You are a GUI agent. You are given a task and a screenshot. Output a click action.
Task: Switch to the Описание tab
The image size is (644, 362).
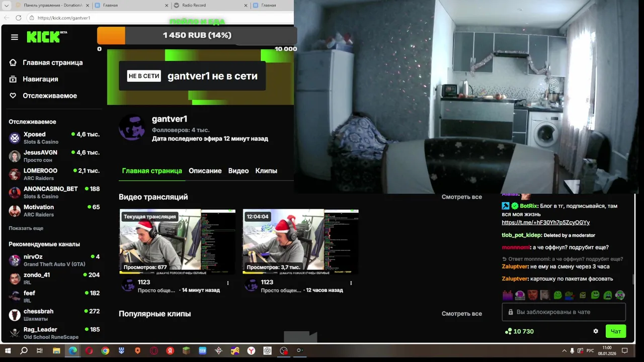pos(205,171)
